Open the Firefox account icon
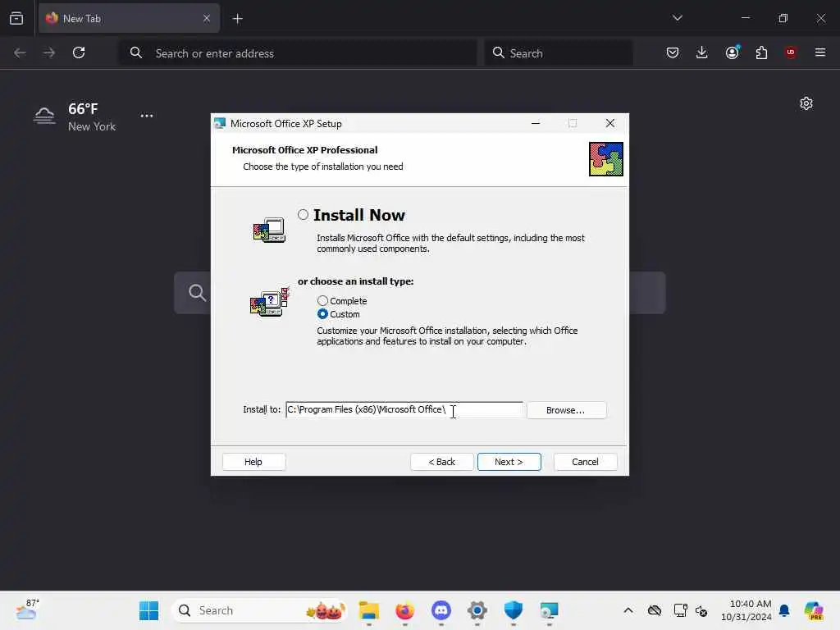This screenshot has width=840, height=630. [x=732, y=52]
